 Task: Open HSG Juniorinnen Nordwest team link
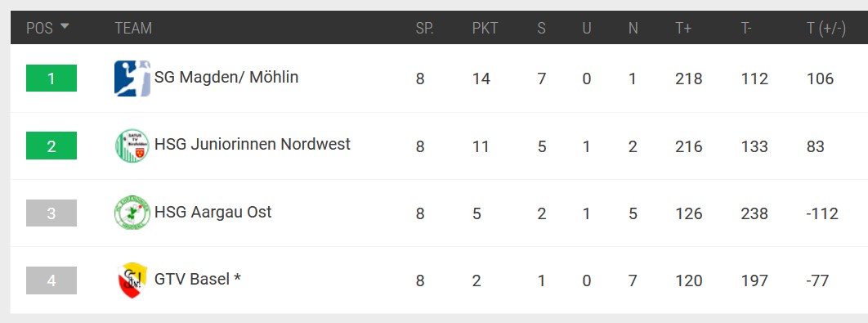[x=253, y=144]
